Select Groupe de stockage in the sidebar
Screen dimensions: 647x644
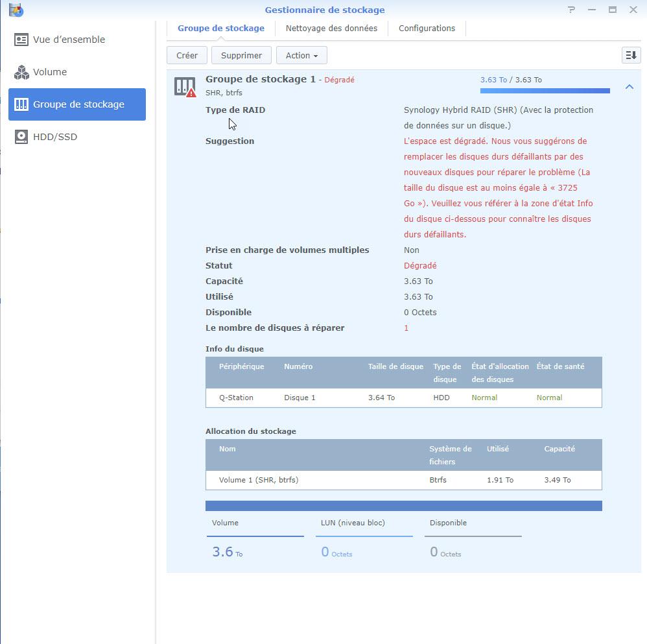point(77,104)
